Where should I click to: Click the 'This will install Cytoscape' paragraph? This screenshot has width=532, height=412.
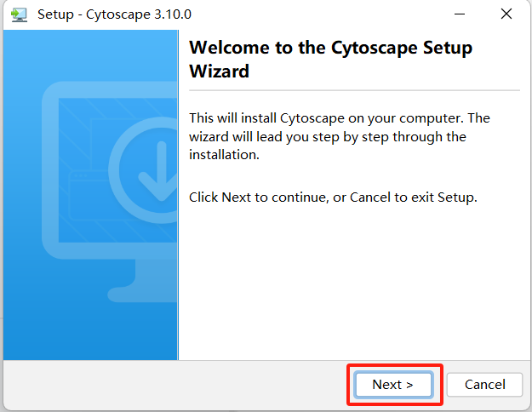pyautogui.click(x=339, y=137)
